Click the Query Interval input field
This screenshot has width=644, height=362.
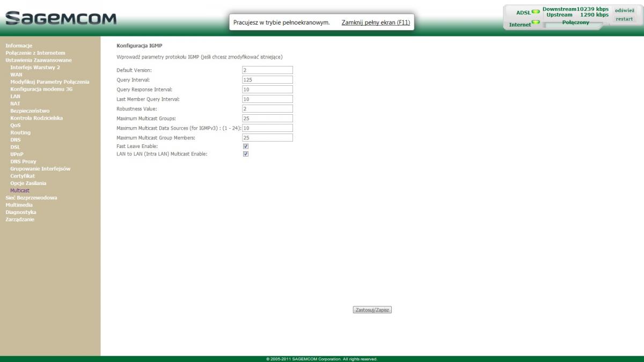267,79
